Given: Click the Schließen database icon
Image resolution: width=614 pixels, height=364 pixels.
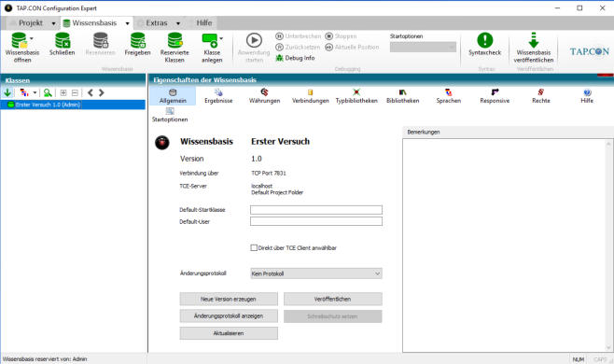Looking at the screenshot, I should click(x=62, y=40).
